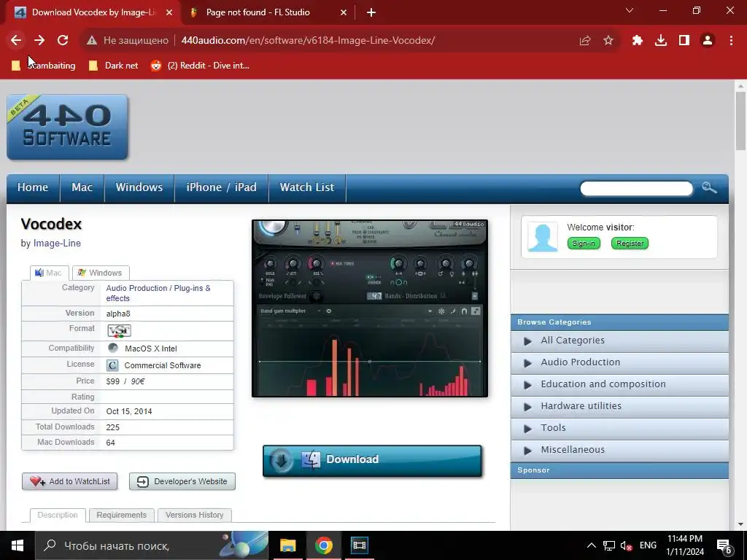
Task: Expand Education and composition category
Action: [620, 384]
